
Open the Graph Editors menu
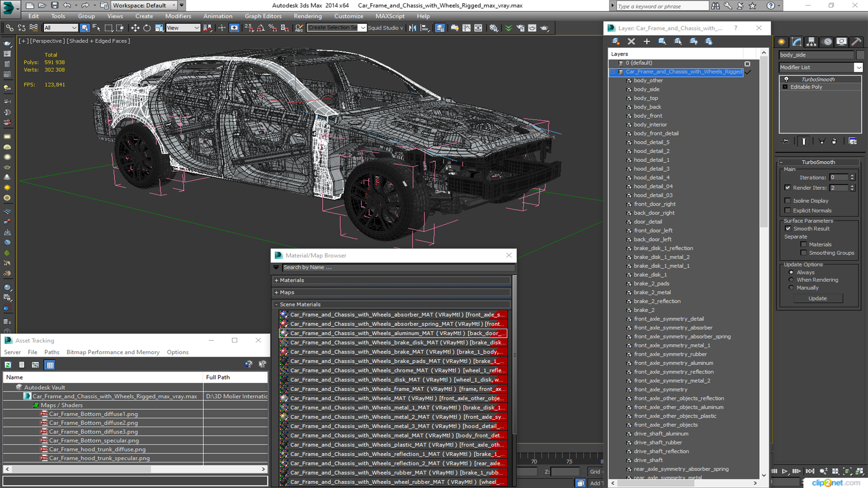pyautogui.click(x=263, y=16)
